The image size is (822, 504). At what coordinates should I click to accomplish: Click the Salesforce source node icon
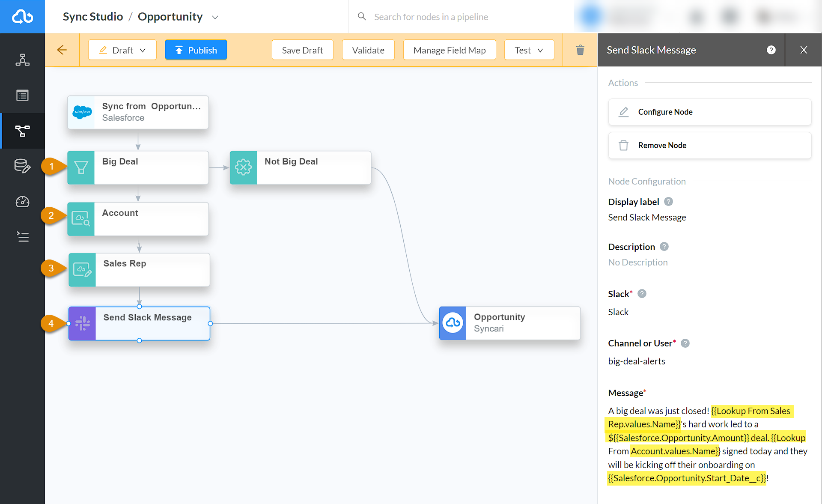tap(82, 112)
